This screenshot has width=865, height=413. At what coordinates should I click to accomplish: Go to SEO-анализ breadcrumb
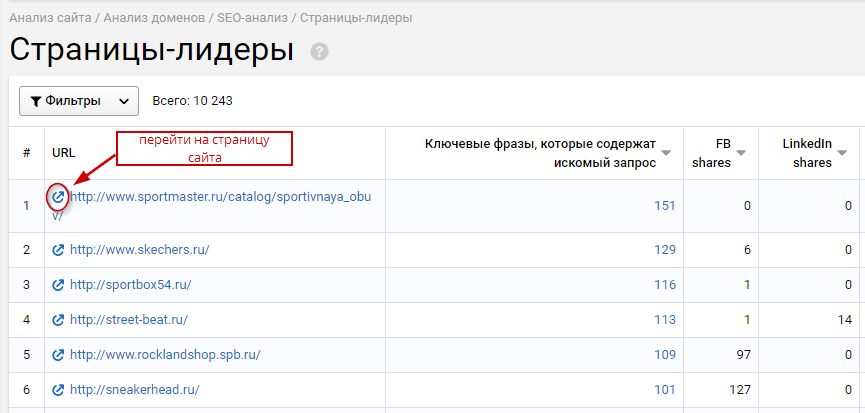tap(252, 18)
